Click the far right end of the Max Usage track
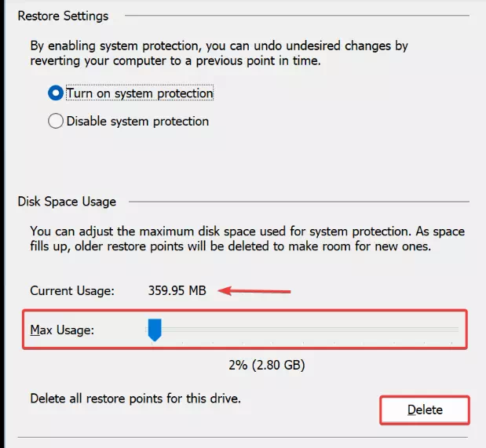 [455, 330]
